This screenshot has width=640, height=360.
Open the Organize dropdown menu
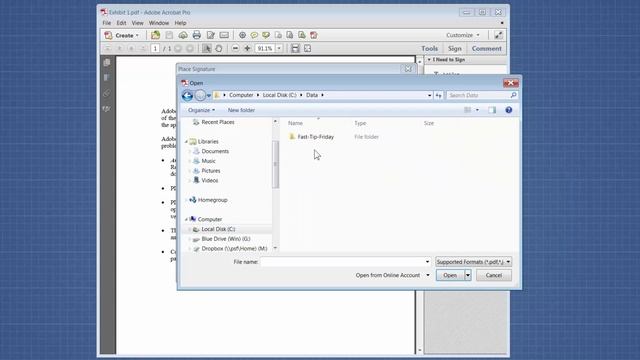201,110
